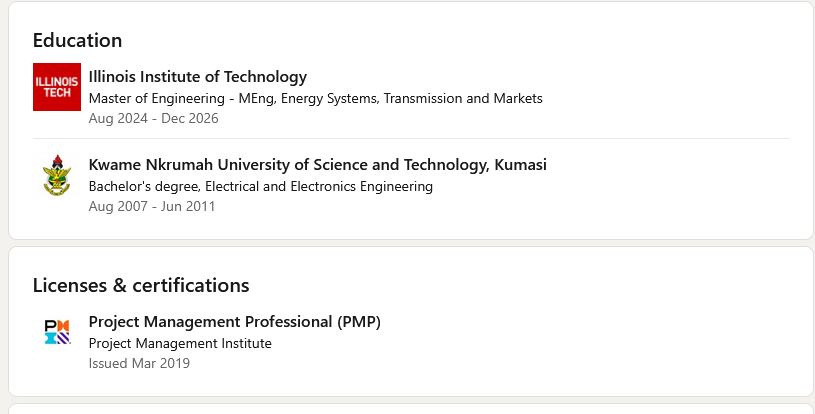Select the Master of Engineering - MEng degree text
Screen dimensions: 815x414
[x=190, y=99]
